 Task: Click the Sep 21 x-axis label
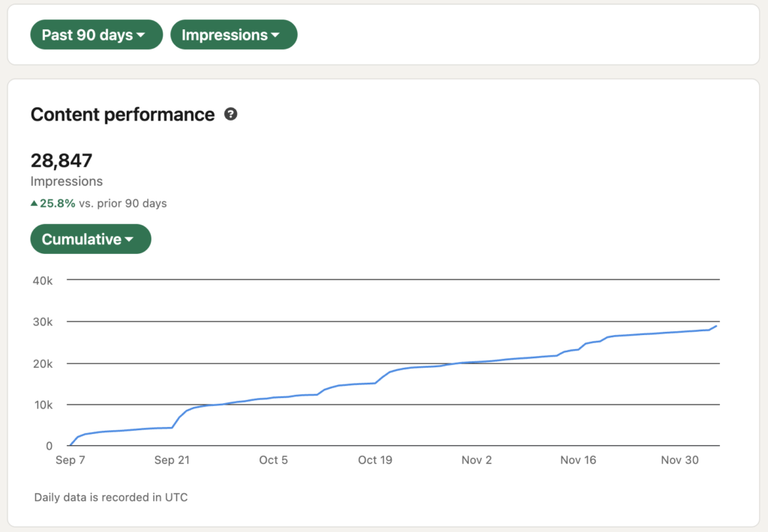click(x=172, y=460)
